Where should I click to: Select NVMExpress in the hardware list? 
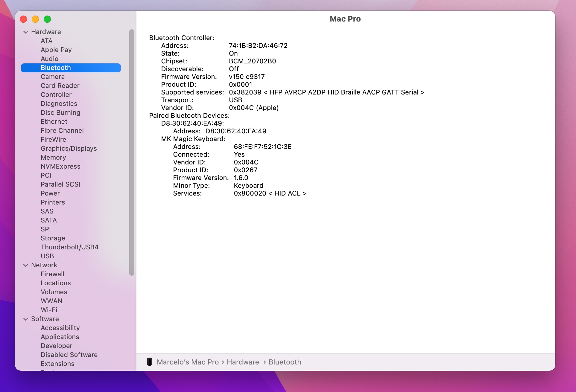pos(60,167)
